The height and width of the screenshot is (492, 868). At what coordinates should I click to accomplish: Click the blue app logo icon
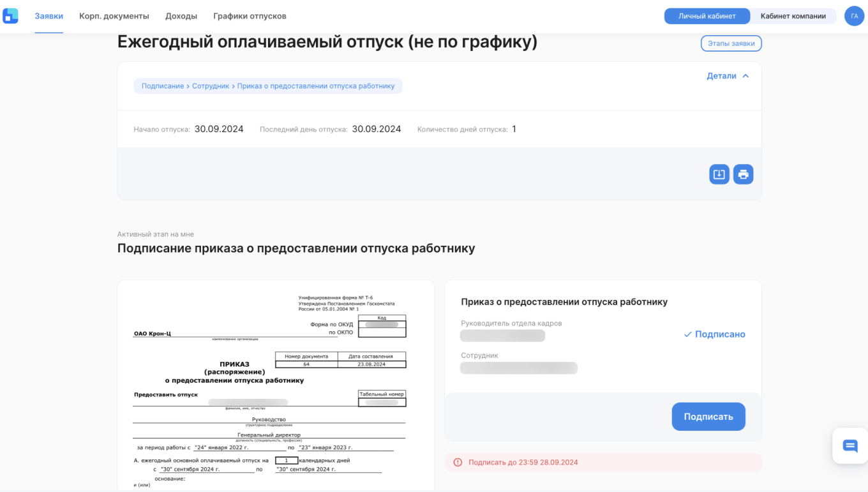pyautogui.click(x=11, y=15)
